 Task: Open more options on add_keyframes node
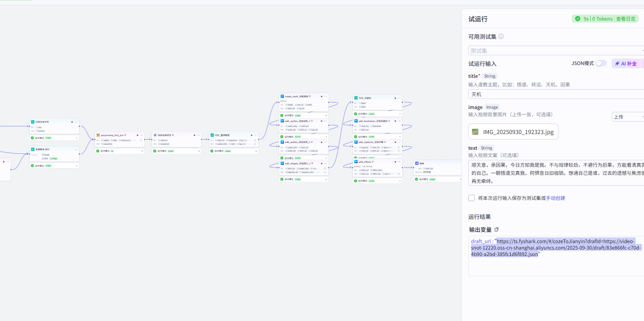(399, 121)
